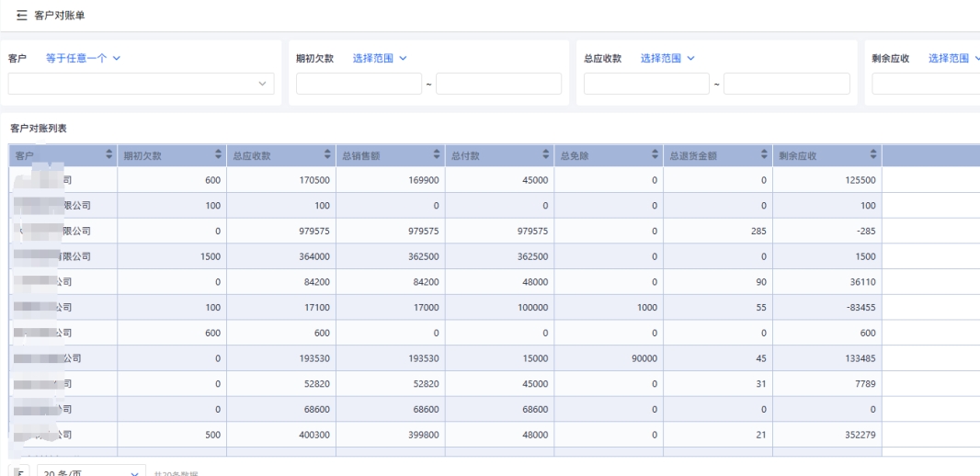Sort table by 总销售额 column icon
The height and width of the screenshot is (476, 980).
437,155
